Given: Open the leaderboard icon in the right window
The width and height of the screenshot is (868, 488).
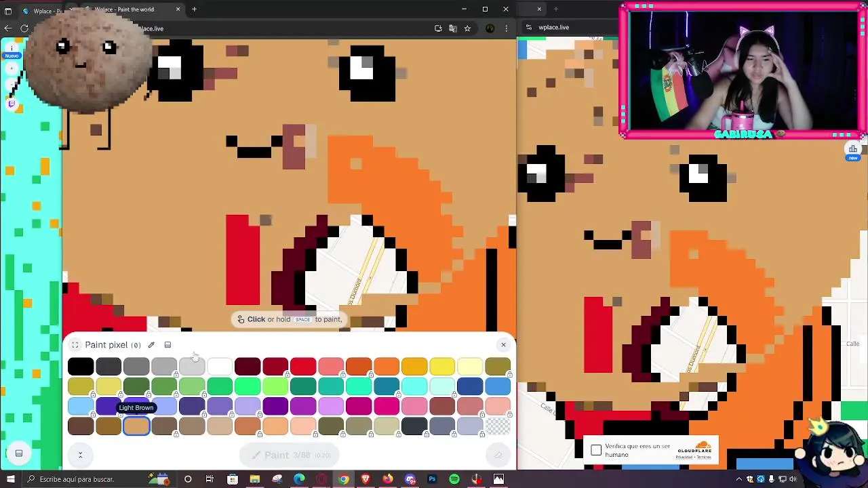Looking at the screenshot, I should pyautogui.click(x=853, y=149).
